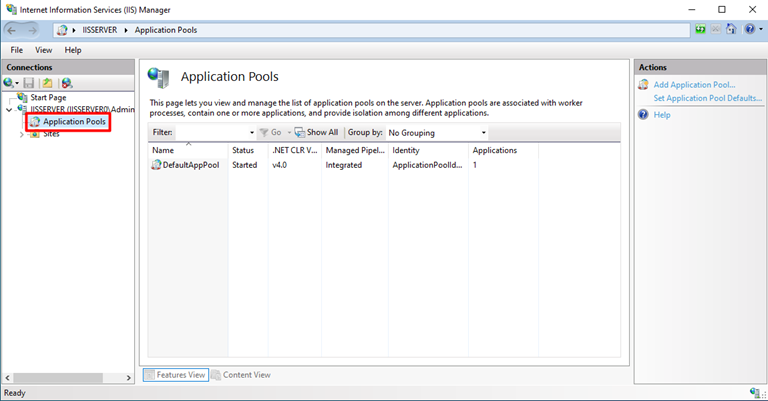768x401 pixels.
Task: Click the Help link in Actions
Action: click(x=662, y=115)
